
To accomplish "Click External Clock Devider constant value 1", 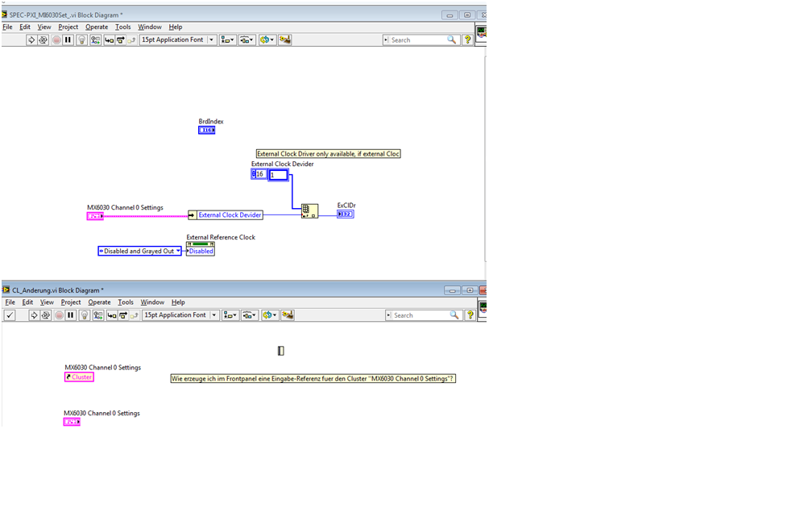I will [x=278, y=175].
